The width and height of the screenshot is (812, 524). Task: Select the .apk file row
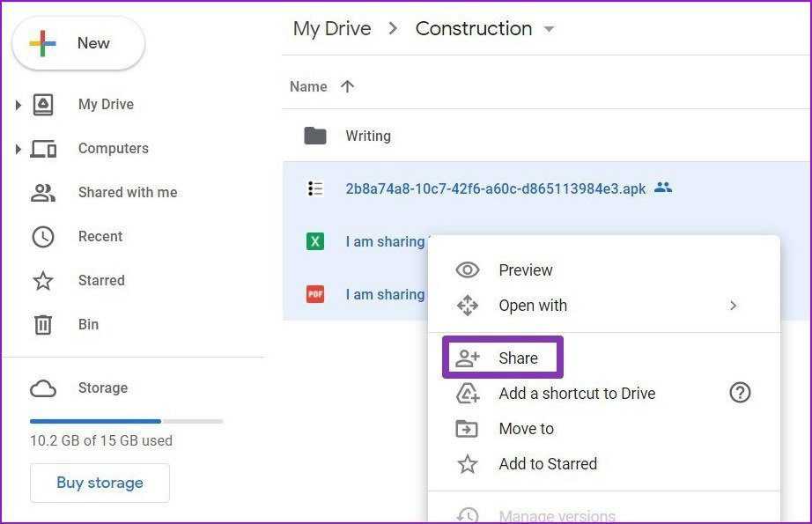coord(495,188)
